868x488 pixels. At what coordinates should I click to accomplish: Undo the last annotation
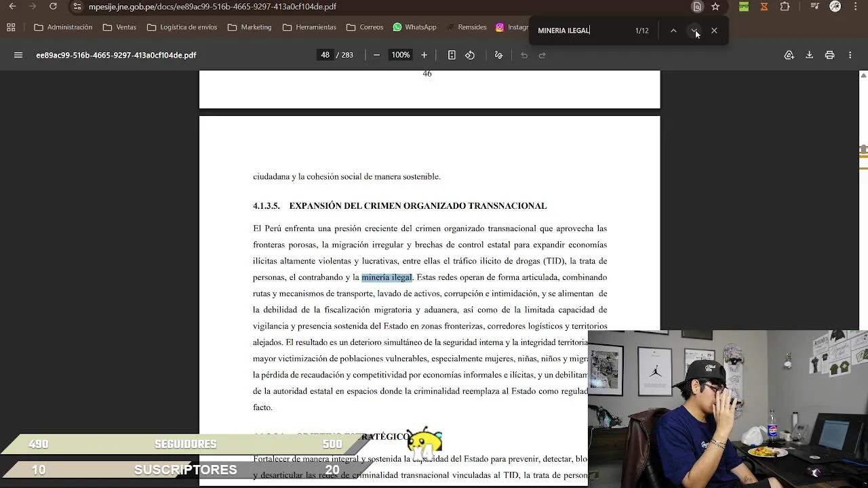pos(524,55)
